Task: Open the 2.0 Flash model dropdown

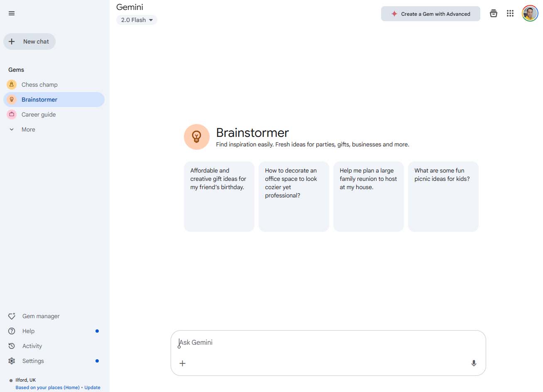Action: (x=137, y=20)
